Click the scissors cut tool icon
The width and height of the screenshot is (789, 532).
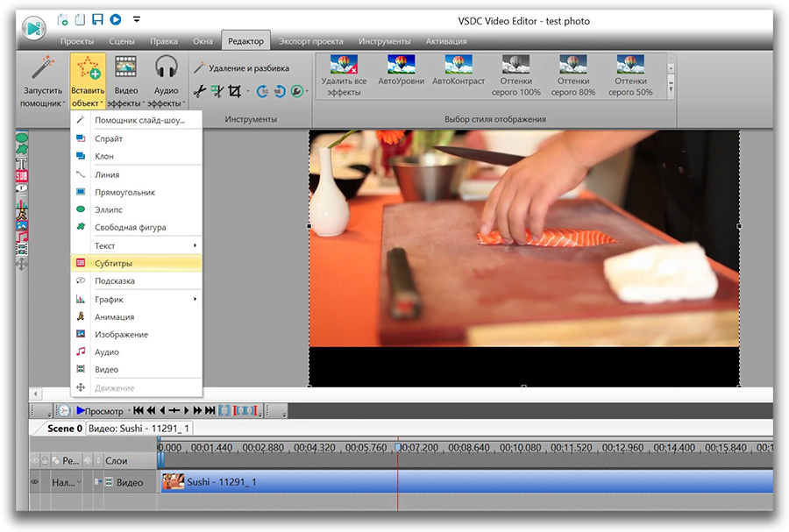click(200, 90)
